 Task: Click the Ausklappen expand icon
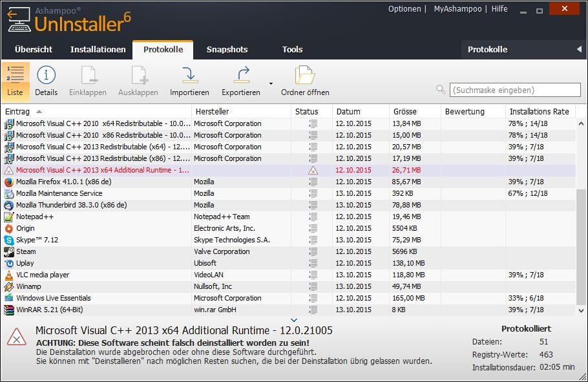click(139, 75)
